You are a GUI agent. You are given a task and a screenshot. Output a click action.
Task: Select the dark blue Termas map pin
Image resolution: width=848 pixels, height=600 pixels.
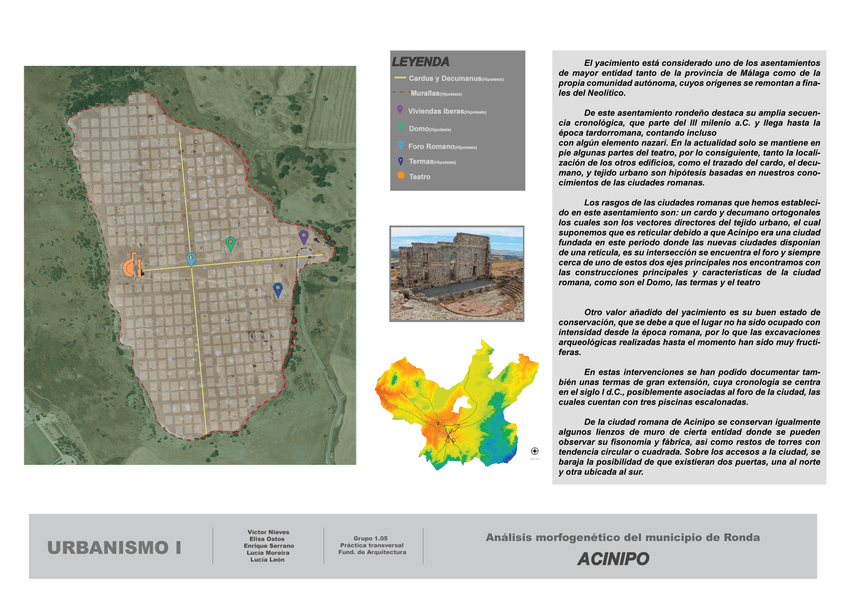278,289
